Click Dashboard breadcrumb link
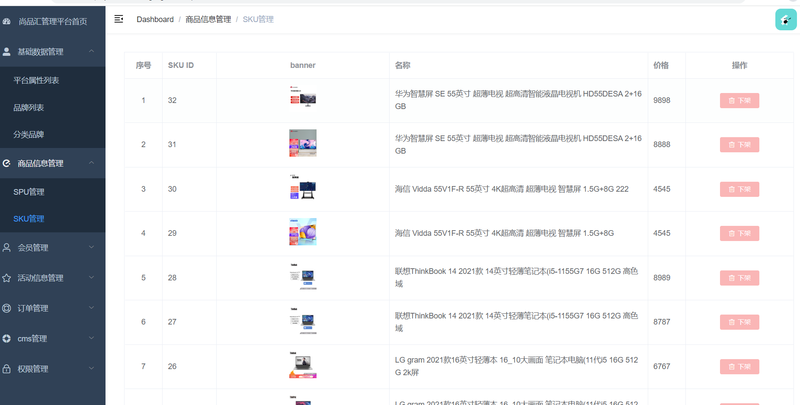The height and width of the screenshot is (405, 800). (x=155, y=19)
